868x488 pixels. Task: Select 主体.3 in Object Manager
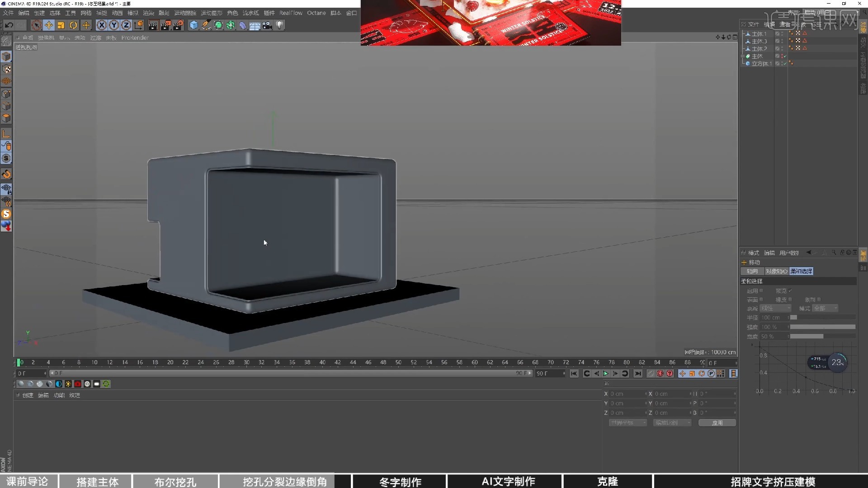pos(759,41)
